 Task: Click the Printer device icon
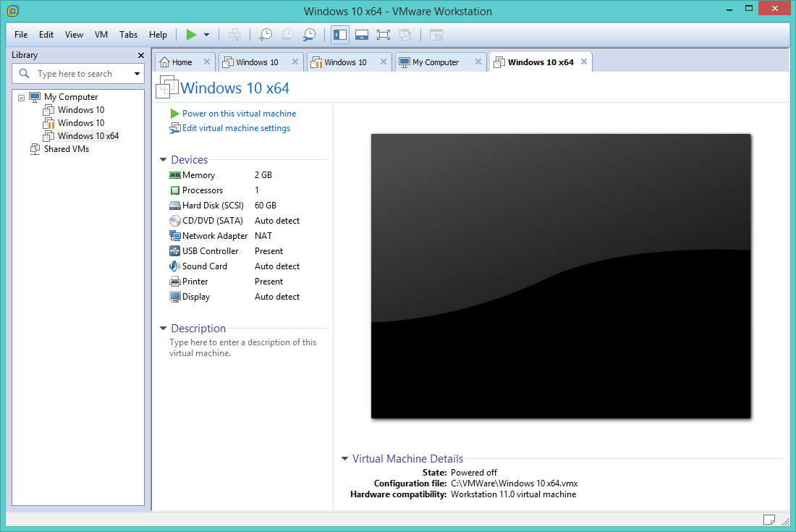174,282
